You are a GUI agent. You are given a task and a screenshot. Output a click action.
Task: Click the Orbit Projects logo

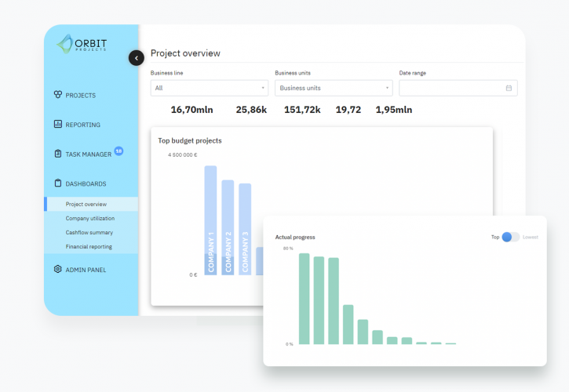(82, 44)
